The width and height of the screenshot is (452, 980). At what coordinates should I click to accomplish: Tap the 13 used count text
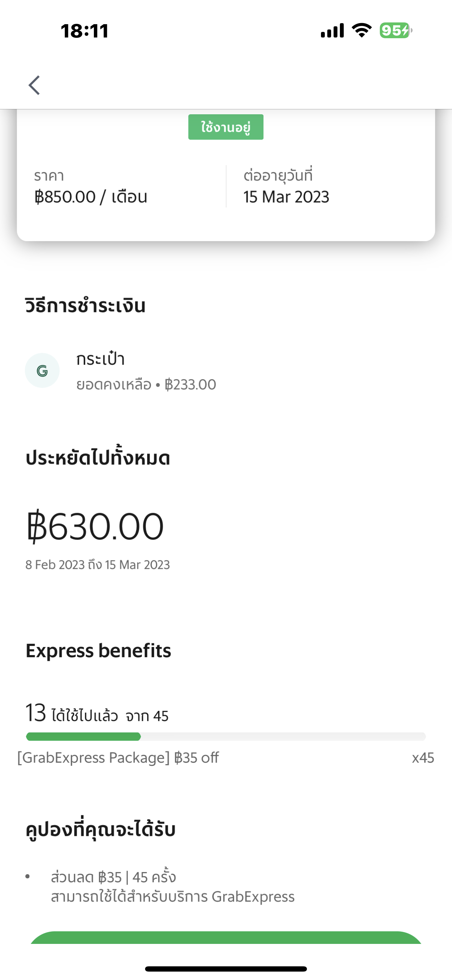36,713
